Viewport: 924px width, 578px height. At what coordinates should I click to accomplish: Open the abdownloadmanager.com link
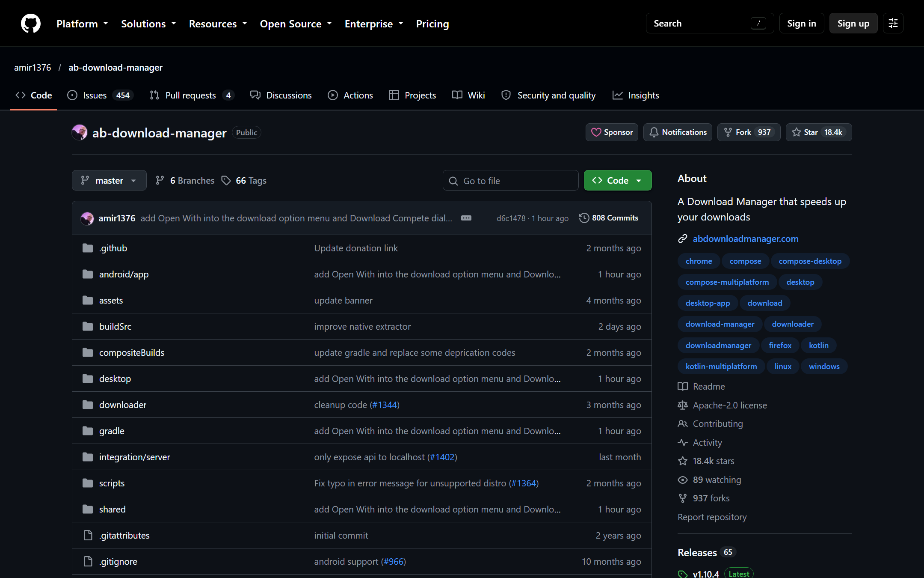(x=746, y=238)
